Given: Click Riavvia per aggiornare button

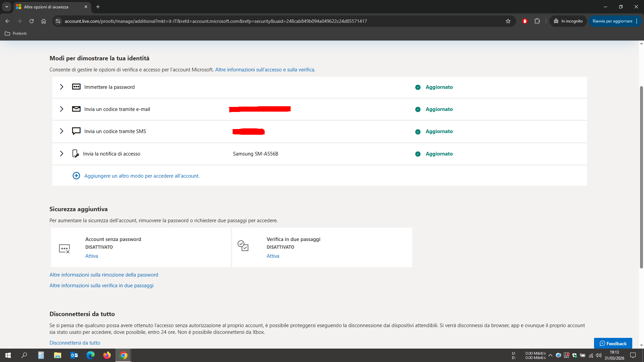Looking at the screenshot, I should point(612,21).
